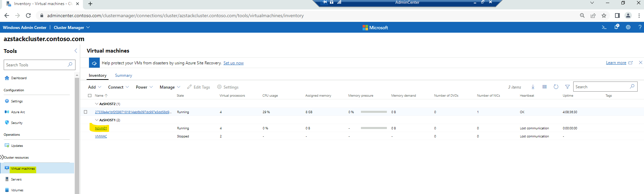Click the Learn more link
The height and width of the screenshot is (194, 644).
click(616, 63)
